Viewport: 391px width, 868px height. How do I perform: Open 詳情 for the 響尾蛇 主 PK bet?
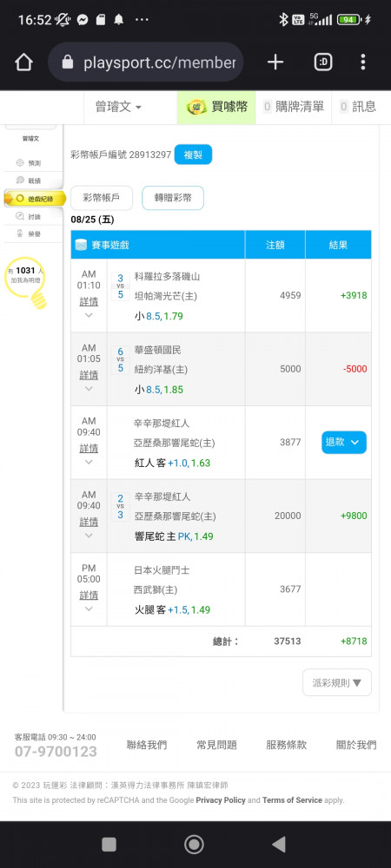click(89, 522)
